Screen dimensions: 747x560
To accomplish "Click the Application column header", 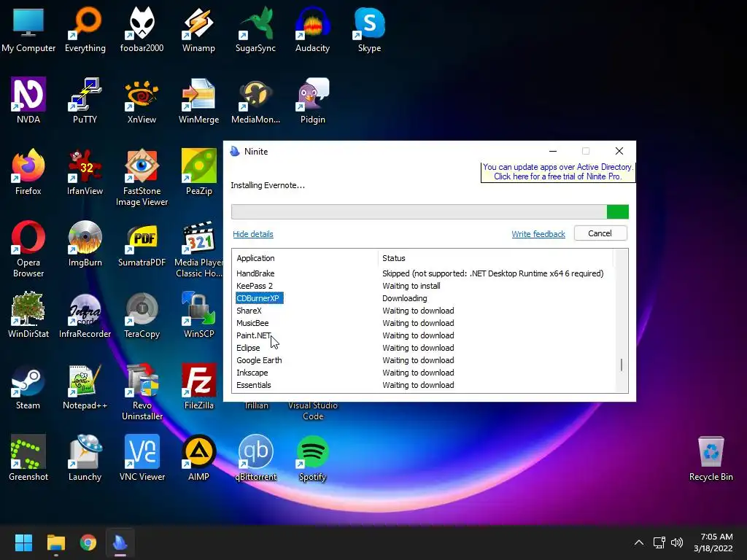I will tap(305, 258).
